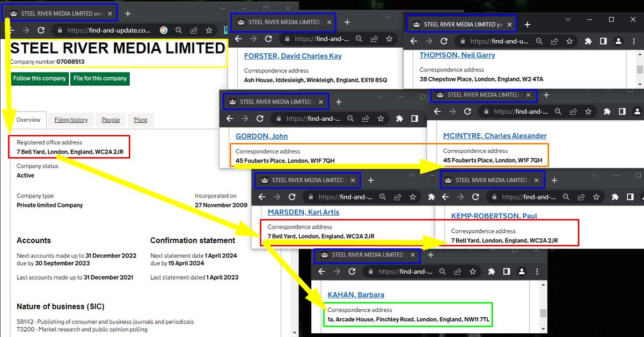
Task: Open tab search chevron in overview window
Action: [223, 9]
